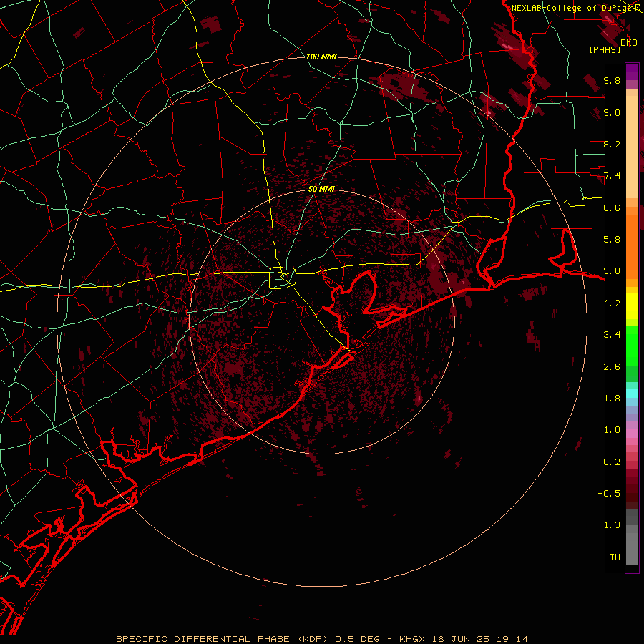Click the 4.2 value on the color scale

coord(612,303)
